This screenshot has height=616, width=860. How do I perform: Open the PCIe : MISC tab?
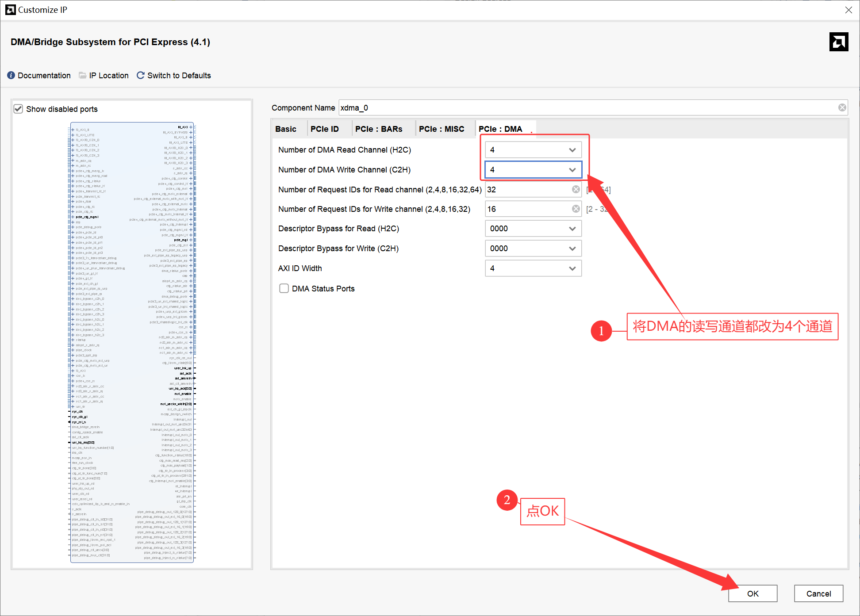tap(442, 129)
